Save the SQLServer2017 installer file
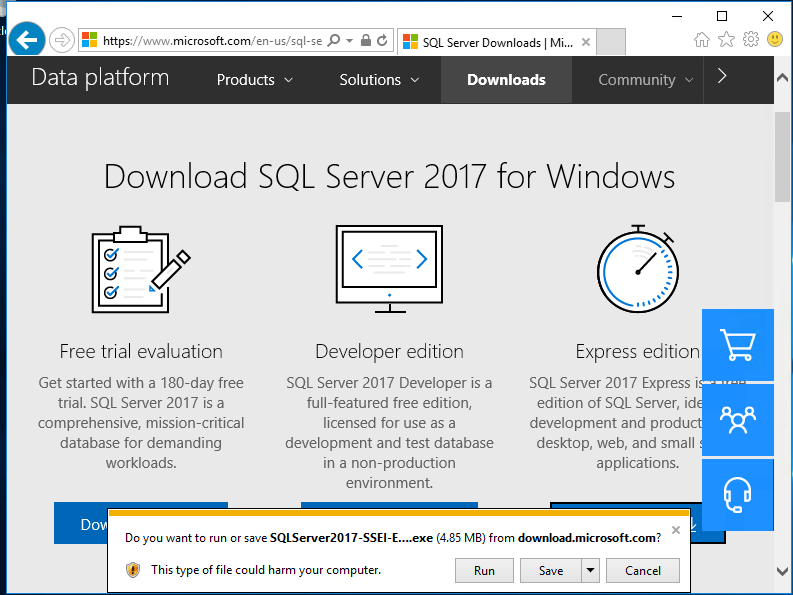 pos(551,571)
